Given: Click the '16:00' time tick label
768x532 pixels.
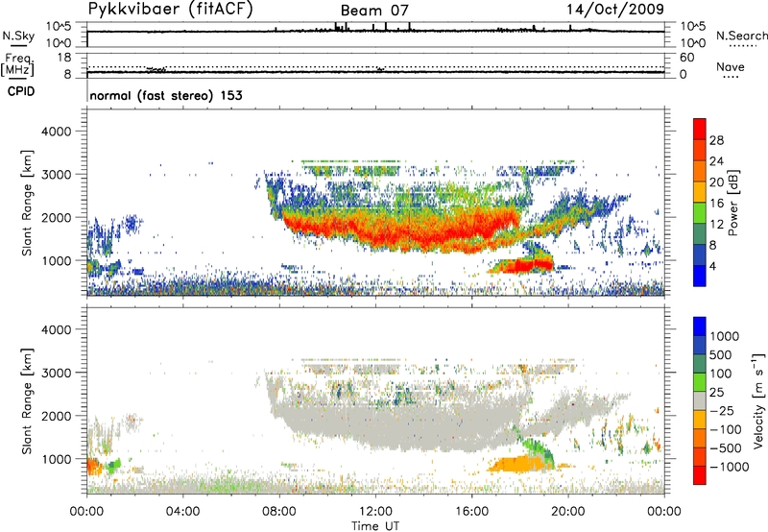Looking at the screenshot, I should (471, 512).
